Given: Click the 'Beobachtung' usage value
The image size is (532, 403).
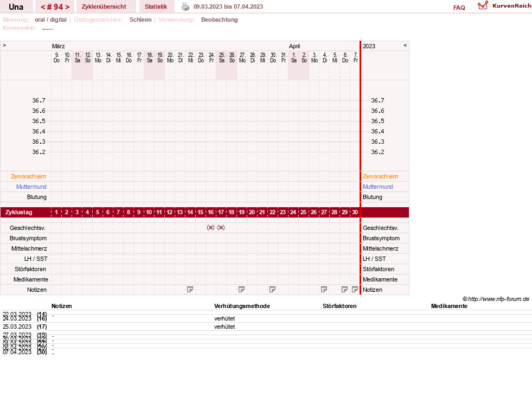Looking at the screenshot, I should tap(220, 20).
